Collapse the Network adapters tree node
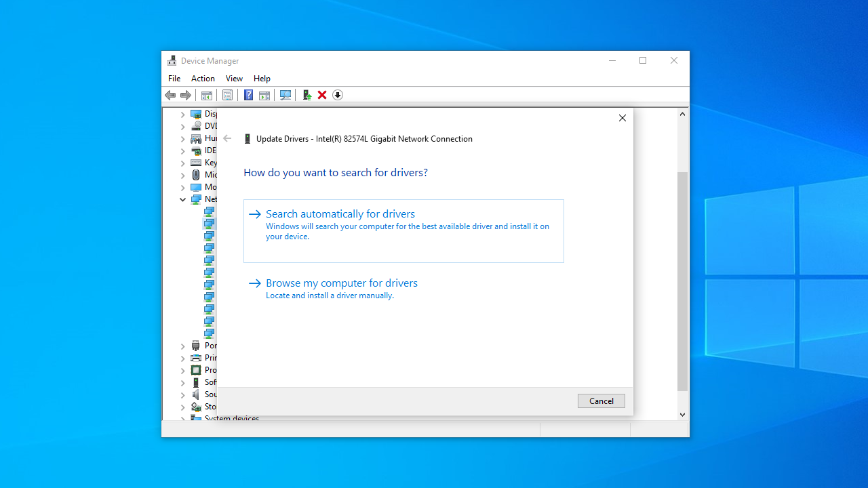 pos(182,200)
